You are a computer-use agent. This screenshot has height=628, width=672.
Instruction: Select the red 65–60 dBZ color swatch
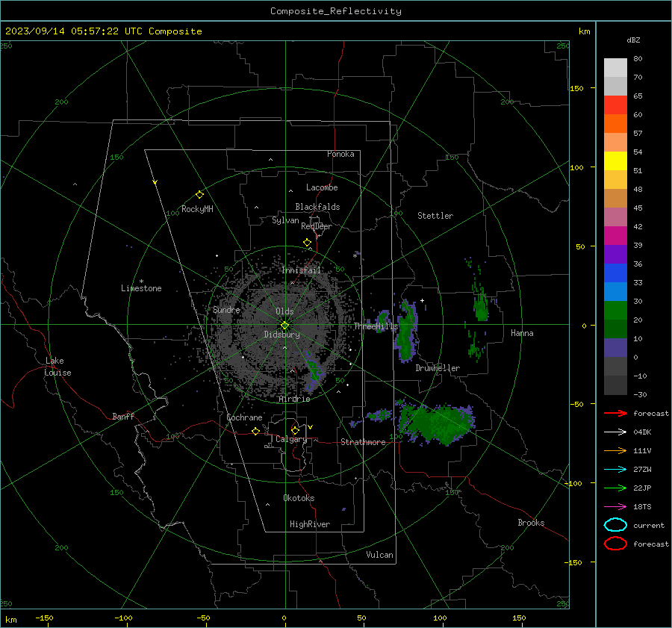click(x=615, y=105)
